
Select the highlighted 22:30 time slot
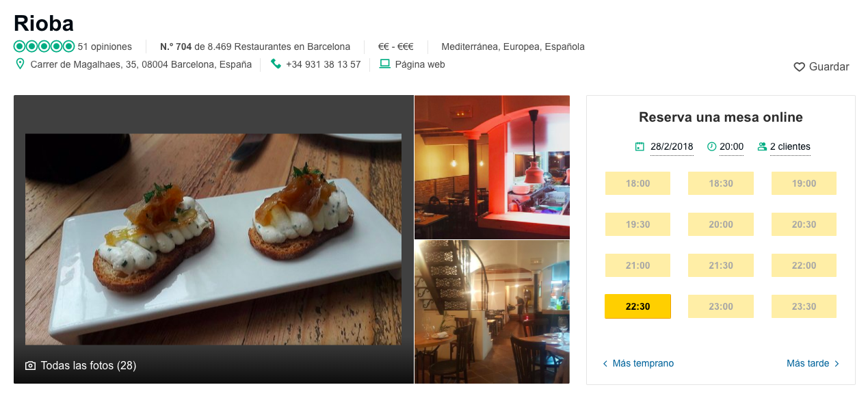637,306
